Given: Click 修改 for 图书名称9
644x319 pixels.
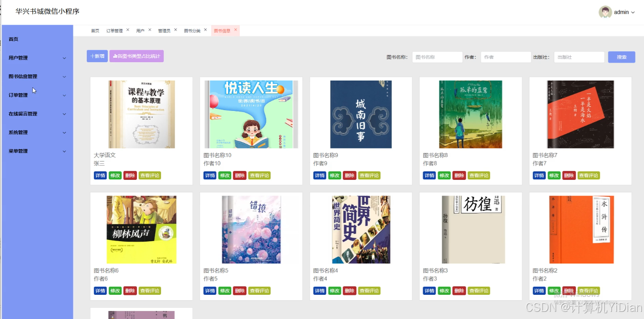Looking at the screenshot, I should point(335,175).
